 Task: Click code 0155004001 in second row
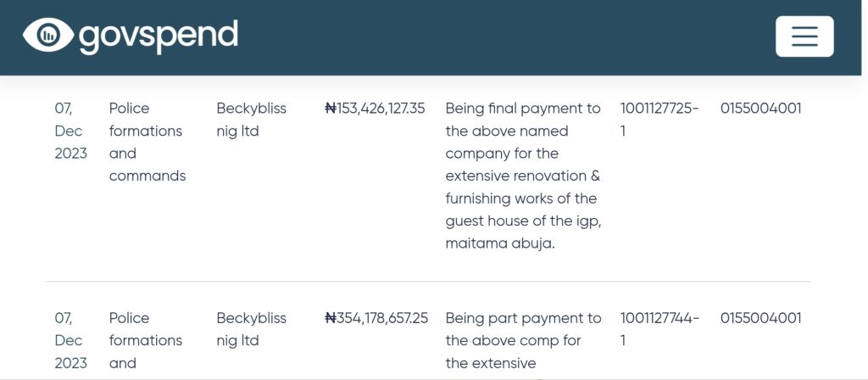760,318
